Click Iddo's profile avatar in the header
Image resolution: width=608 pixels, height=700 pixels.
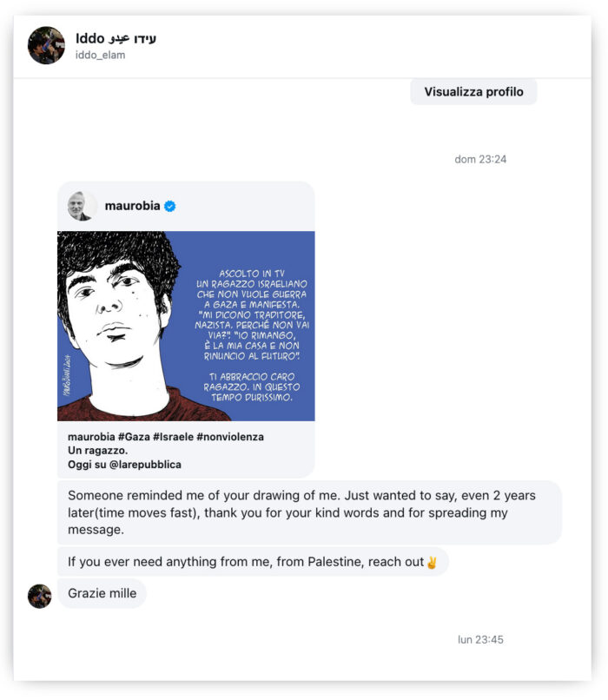tap(46, 45)
